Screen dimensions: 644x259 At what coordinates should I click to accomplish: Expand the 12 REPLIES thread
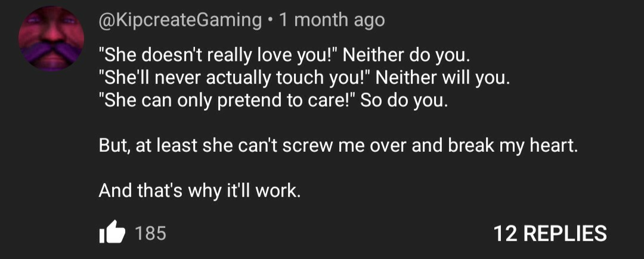(x=550, y=233)
